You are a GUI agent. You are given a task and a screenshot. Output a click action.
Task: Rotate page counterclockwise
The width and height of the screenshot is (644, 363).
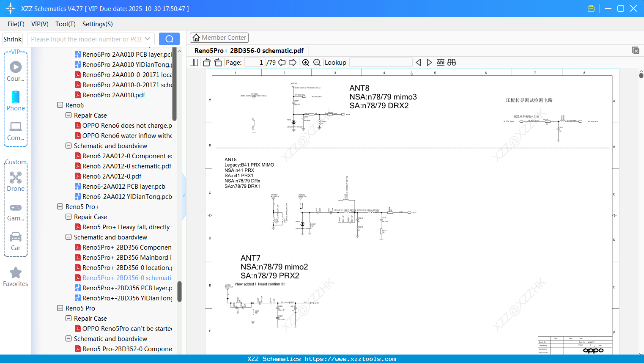click(x=207, y=63)
